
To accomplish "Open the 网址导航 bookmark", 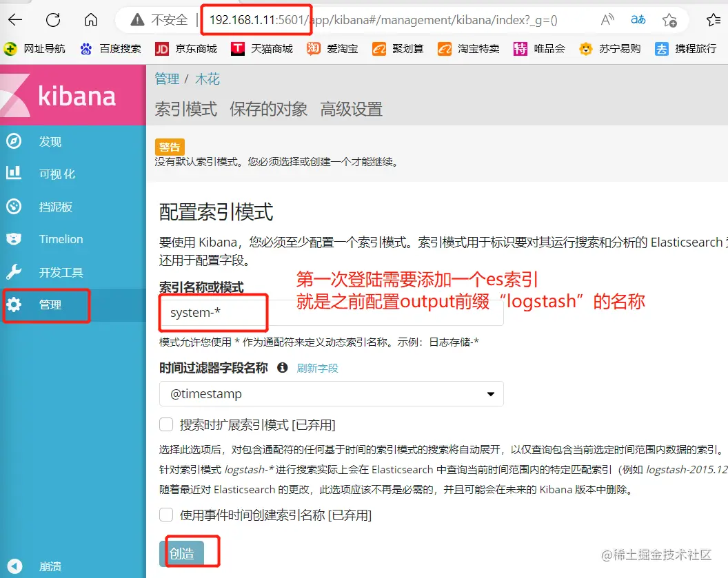I will [x=34, y=49].
